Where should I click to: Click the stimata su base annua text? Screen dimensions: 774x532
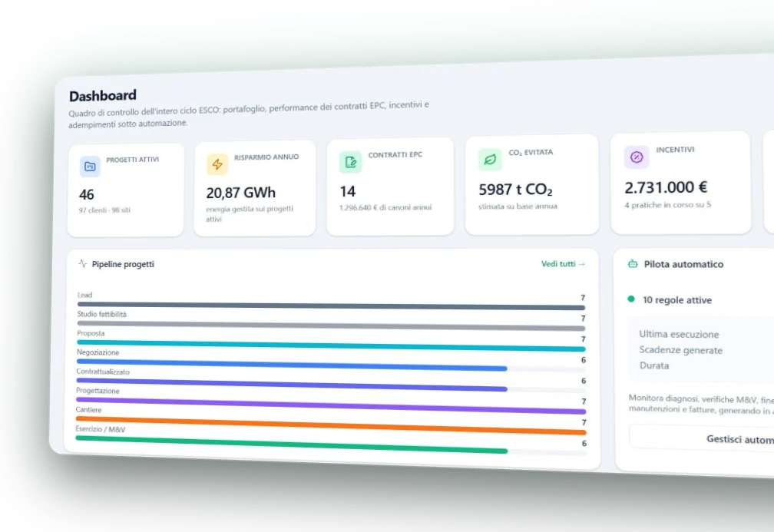pyautogui.click(x=518, y=207)
